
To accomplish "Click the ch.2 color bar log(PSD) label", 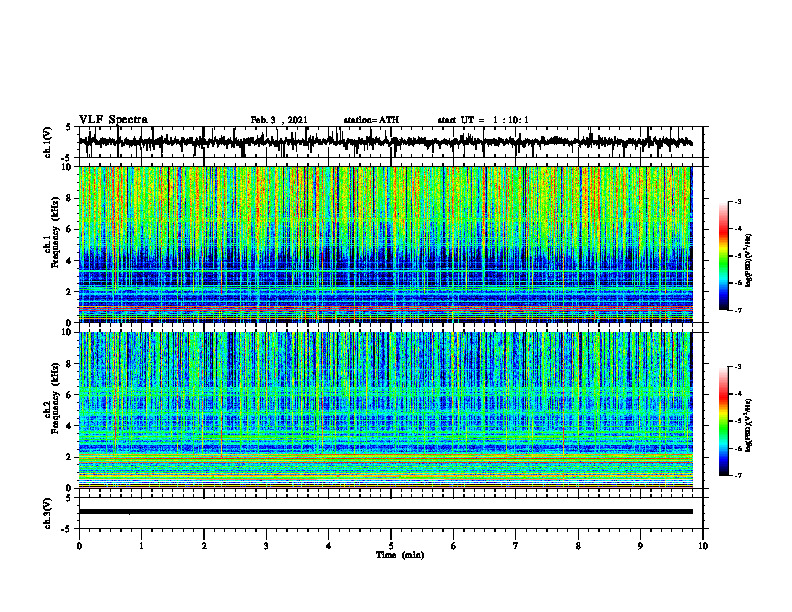I will (749, 425).
